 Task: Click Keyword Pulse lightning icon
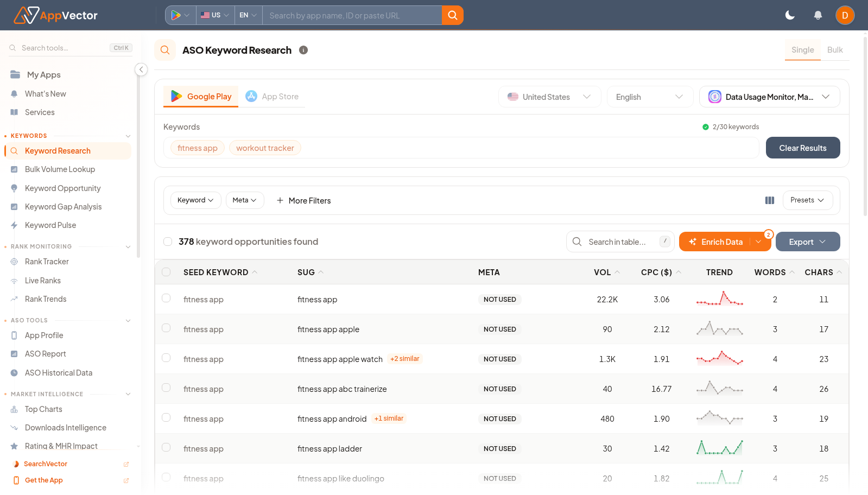(x=14, y=225)
